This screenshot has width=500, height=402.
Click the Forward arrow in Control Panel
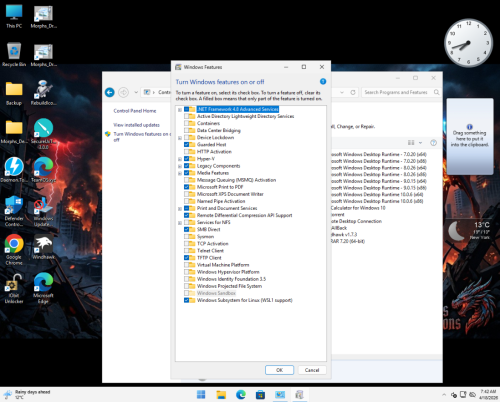(123, 92)
